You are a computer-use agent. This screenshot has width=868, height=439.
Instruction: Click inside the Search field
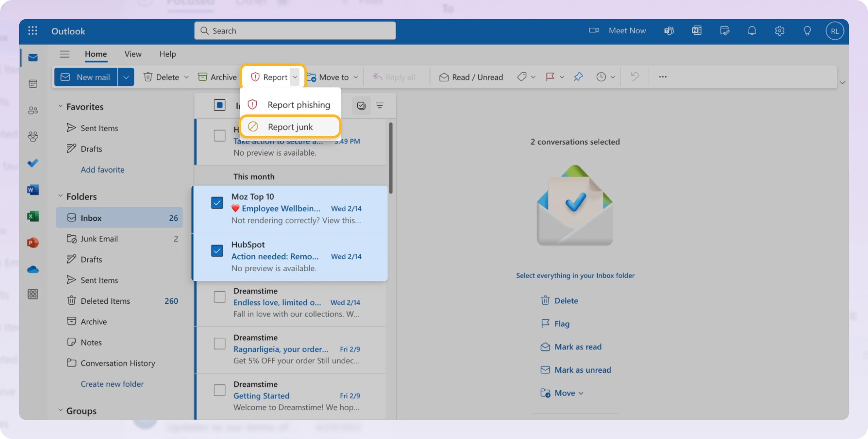(x=295, y=31)
